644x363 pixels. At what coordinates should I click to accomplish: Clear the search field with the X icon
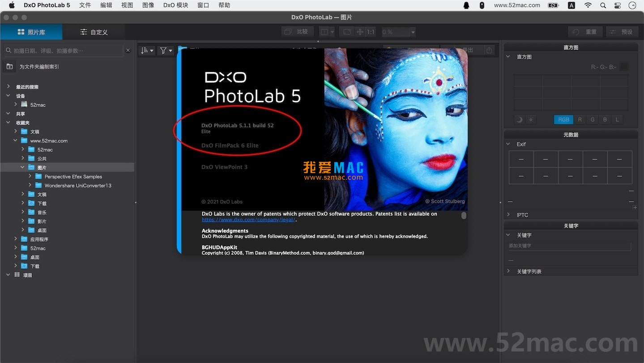coord(128,51)
